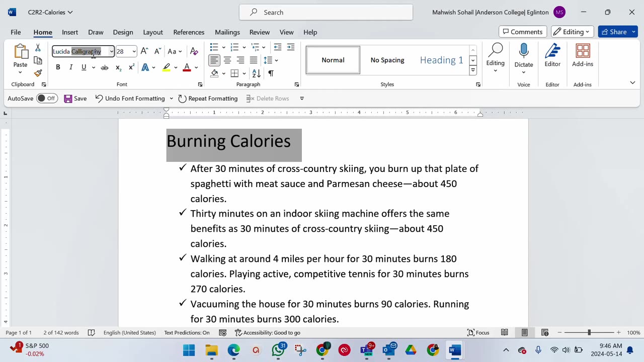This screenshot has width=644, height=362.
Task: Sort the selected text alphabetically
Action: coord(257,73)
